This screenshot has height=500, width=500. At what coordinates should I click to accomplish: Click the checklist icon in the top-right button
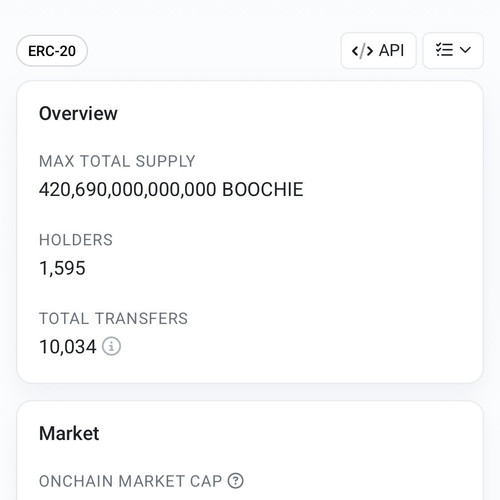[x=444, y=50]
